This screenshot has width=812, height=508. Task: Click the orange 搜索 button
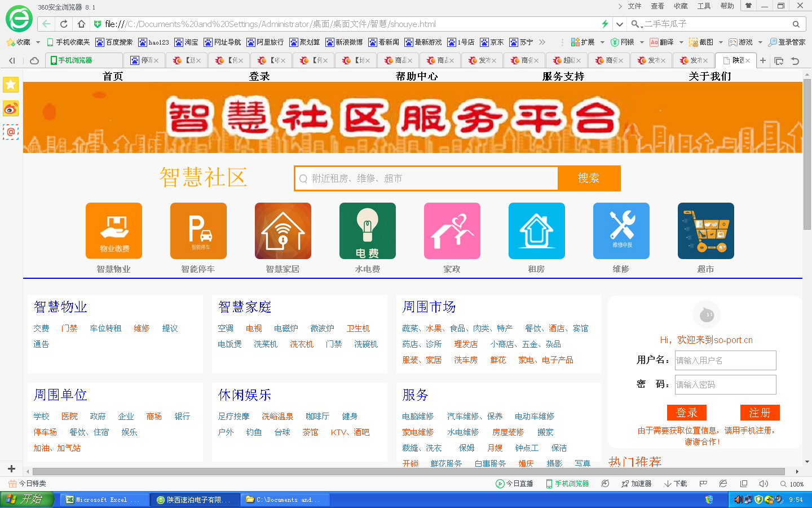pos(589,178)
